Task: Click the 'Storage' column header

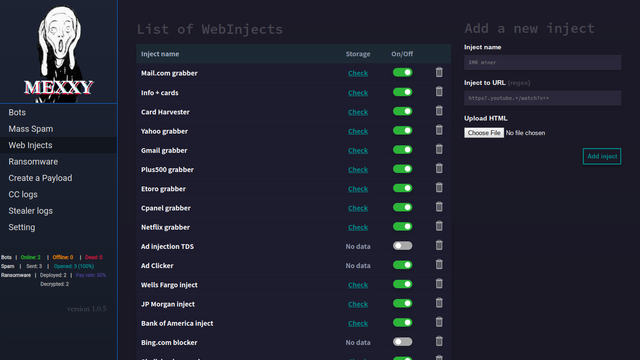Action: (x=358, y=54)
